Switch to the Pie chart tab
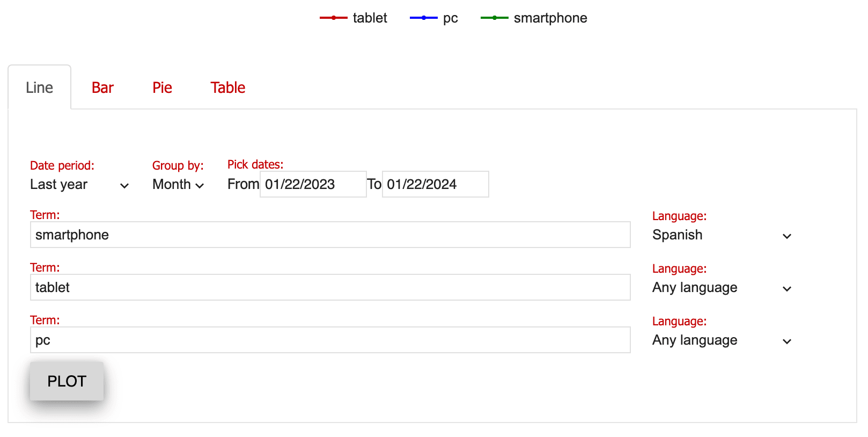Image resolution: width=868 pixels, height=437 pixels. (162, 87)
